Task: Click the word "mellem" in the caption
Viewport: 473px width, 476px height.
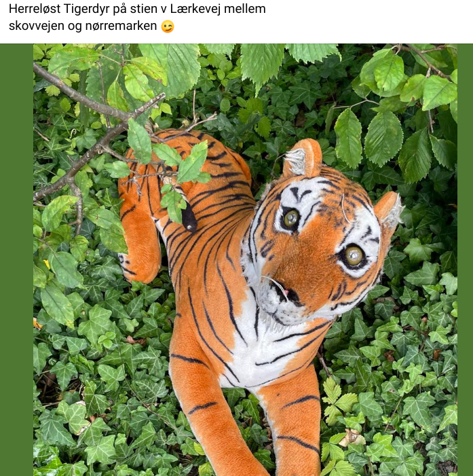Action: 245,9
